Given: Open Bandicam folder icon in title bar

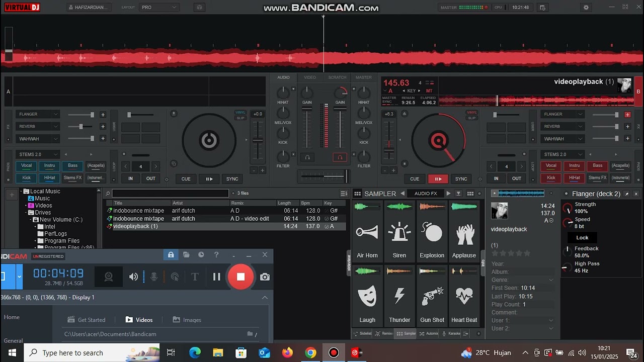Looking at the screenshot, I should coord(186,255).
